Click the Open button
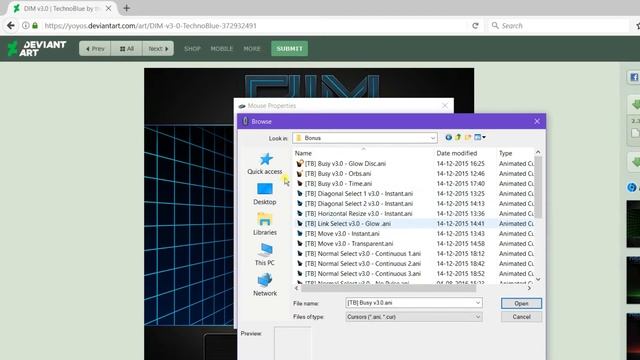640x360 pixels. [521, 303]
